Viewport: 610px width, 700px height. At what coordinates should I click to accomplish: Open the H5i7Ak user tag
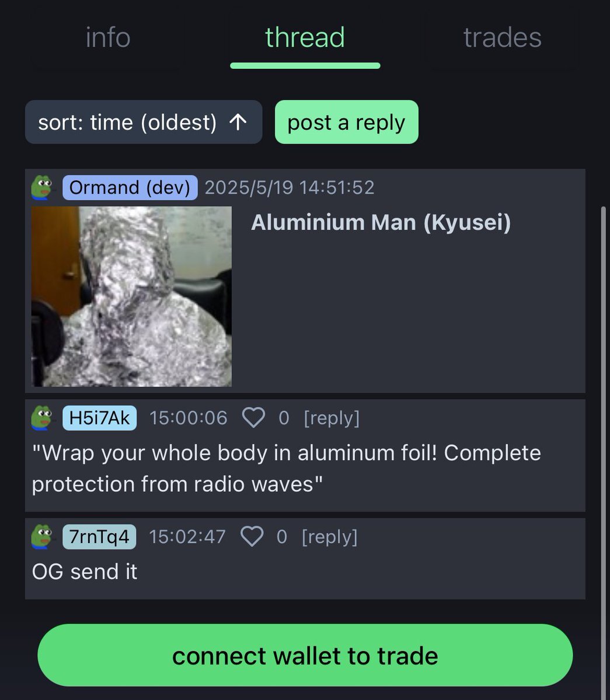(x=99, y=418)
